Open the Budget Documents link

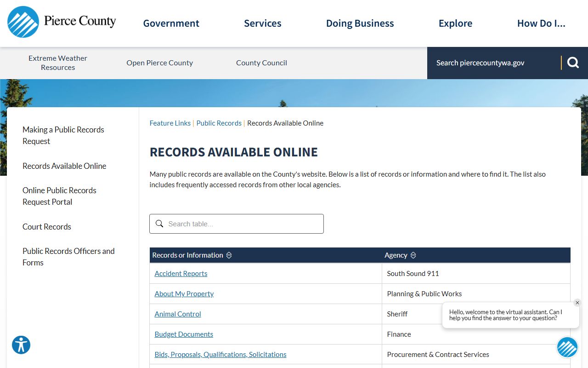[x=184, y=334]
